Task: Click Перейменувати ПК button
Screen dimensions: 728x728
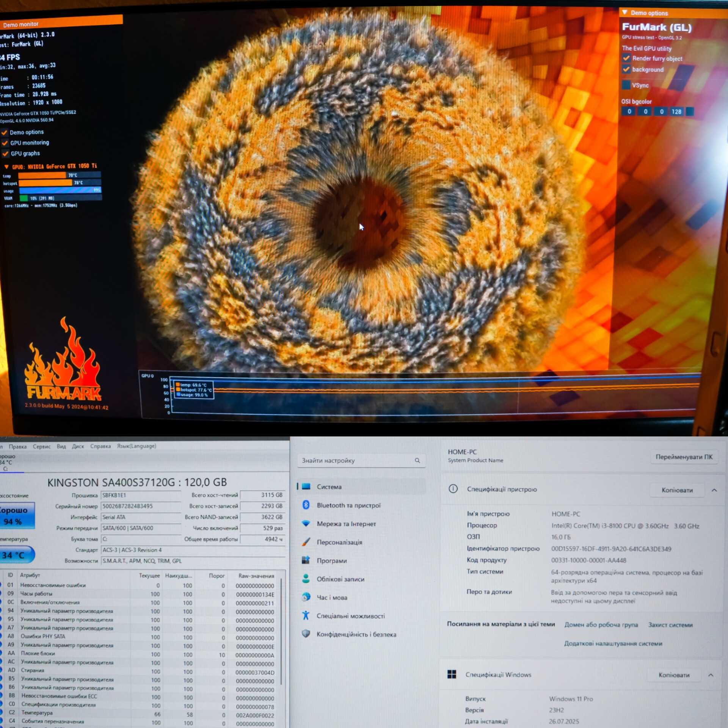Action: [x=684, y=457]
